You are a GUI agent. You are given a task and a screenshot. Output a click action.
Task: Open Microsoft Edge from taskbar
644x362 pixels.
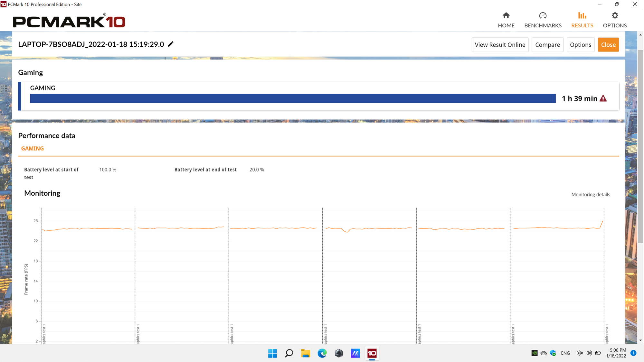point(322,353)
